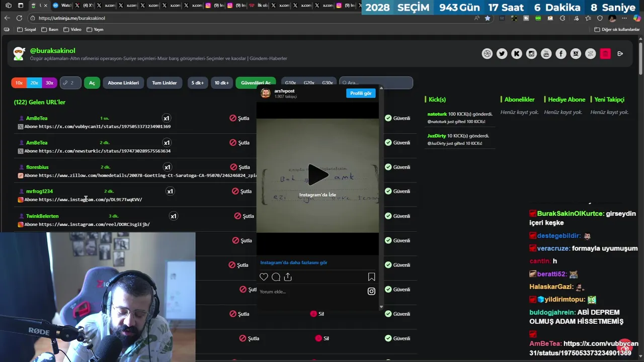Image resolution: width=644 pixels, height=362 pixels.
Task: Open the Video bookmarks folder
Action: (72, 29)
